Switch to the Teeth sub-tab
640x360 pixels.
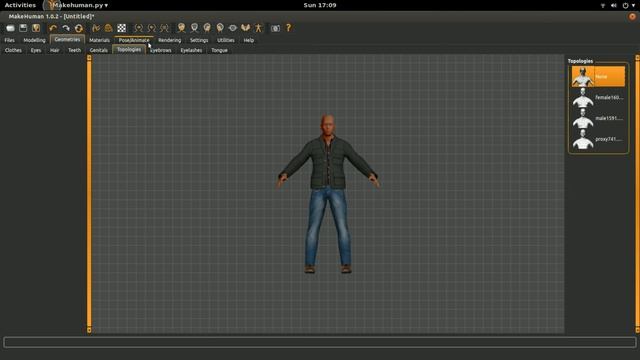pos(74,50)
